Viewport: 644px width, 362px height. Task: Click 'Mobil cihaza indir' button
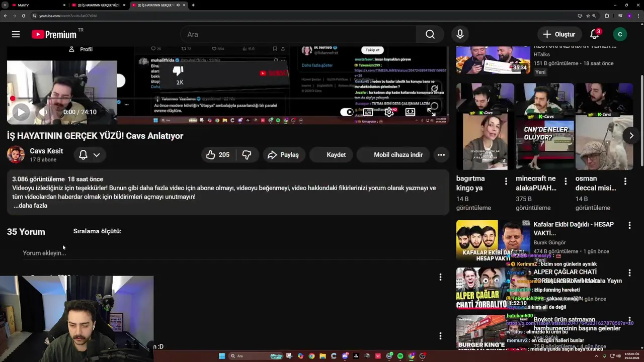pyautogui.click(x=393, y=155)
